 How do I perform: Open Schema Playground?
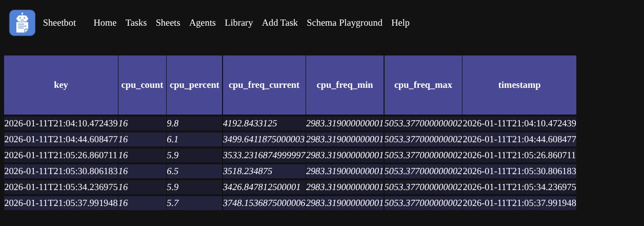coord(344,23)
